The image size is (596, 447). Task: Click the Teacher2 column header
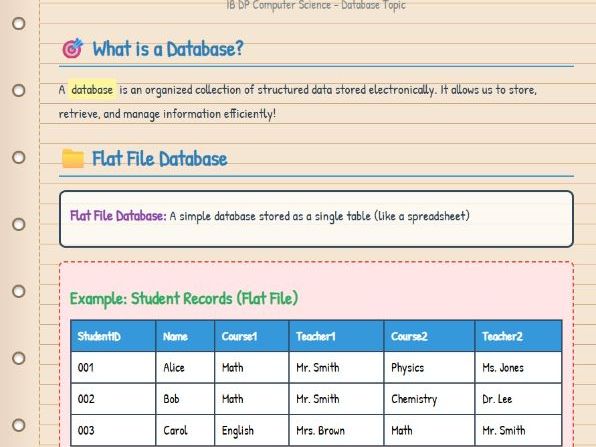[518, 336]
